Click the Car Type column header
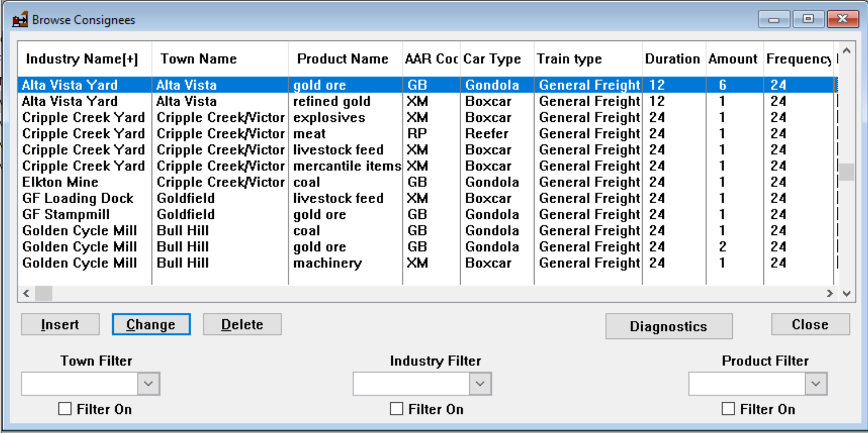 tap(497, 59)
